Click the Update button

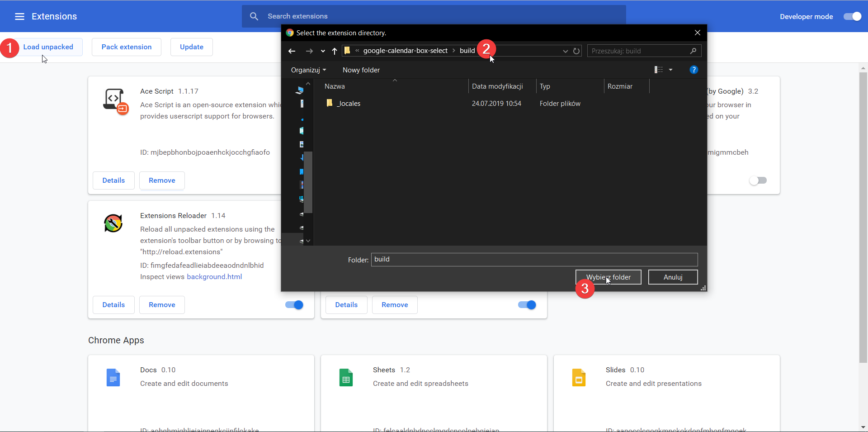[x=192, y=47]
